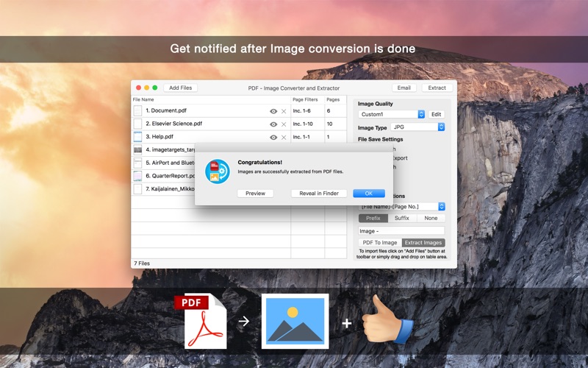
Task: Minimize the window with the yellow button
Action: (x=146, y=88)
